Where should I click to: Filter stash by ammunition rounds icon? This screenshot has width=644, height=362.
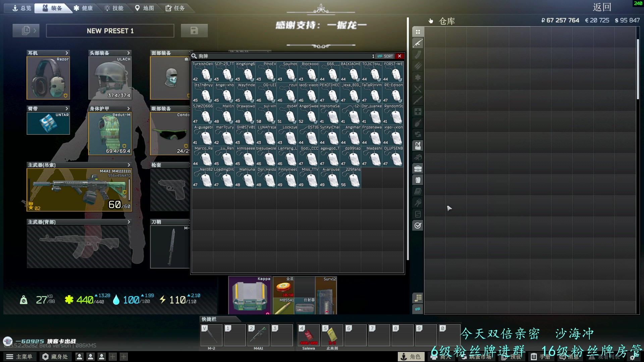click(418, 66)
